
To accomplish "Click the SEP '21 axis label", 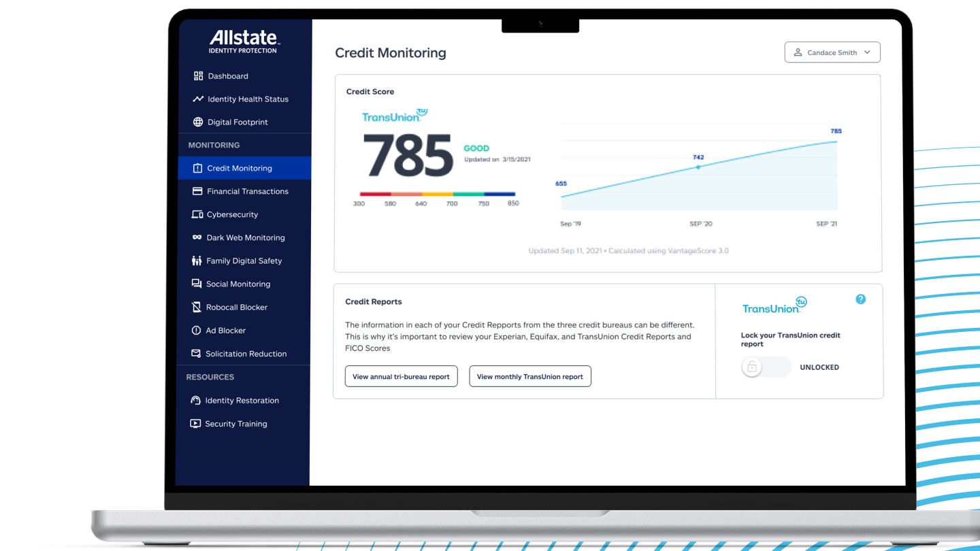I will point(827,224).
